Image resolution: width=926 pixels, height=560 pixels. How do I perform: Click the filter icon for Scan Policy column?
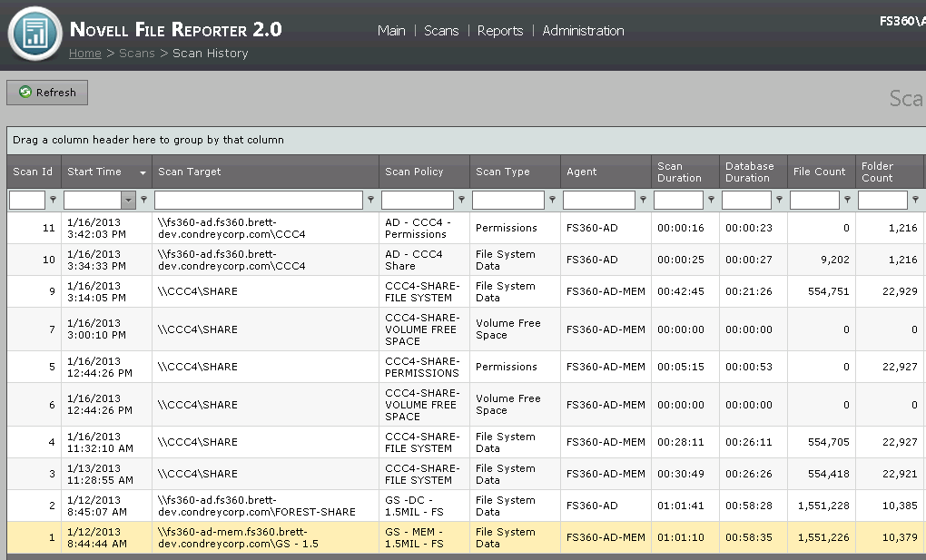[462, 200]
